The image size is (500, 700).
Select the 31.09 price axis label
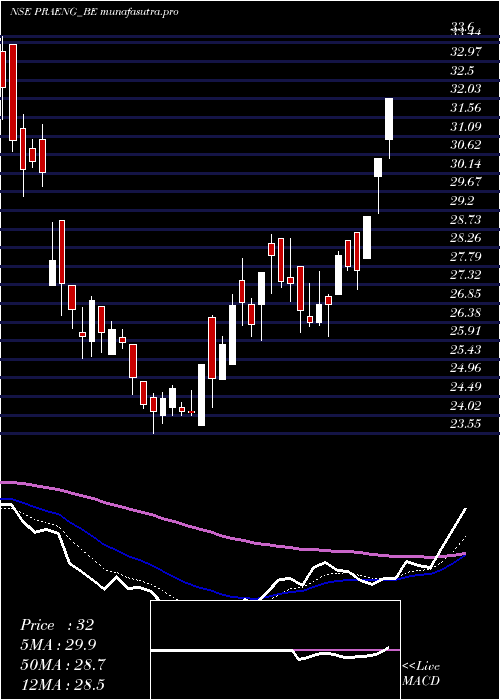(x=466, y=126)
